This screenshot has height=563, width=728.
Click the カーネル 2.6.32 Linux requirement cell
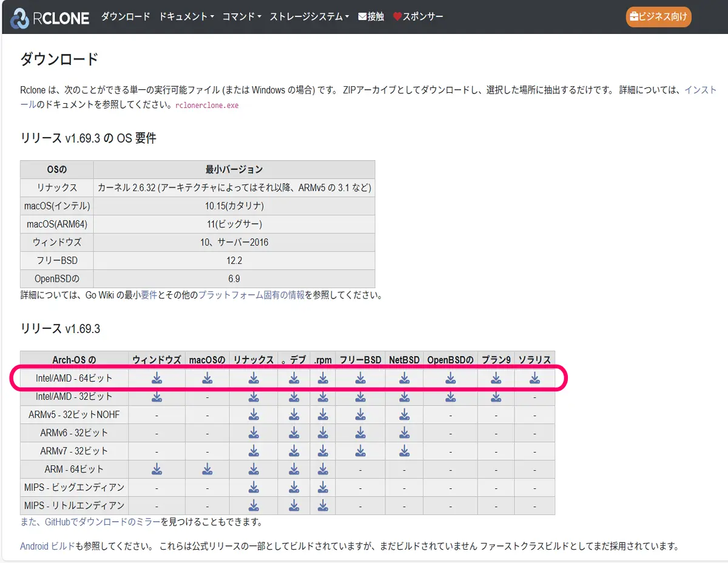(x=234, y=187)
